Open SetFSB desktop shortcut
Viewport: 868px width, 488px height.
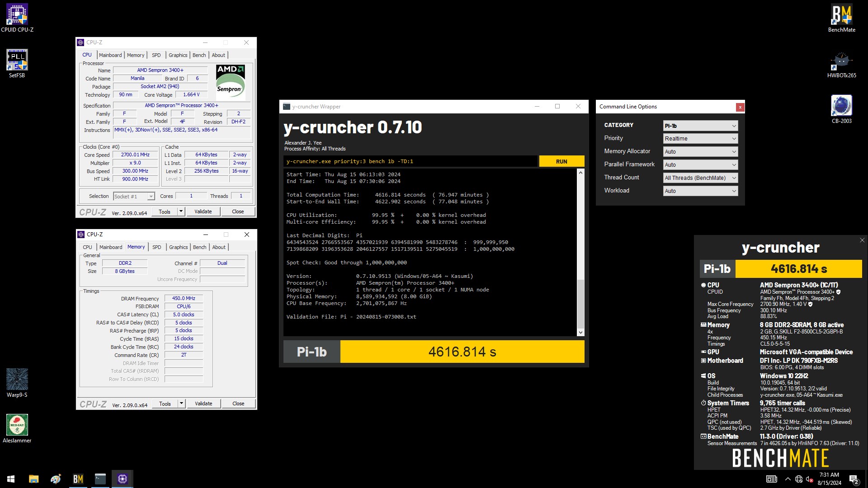pos(17,63)
